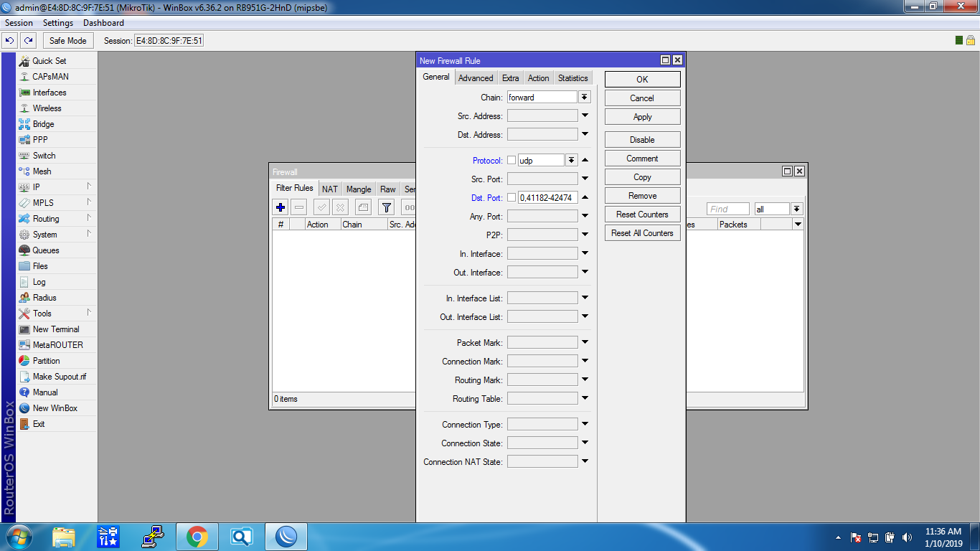The image size is (980, 551).
Task: Open a New WinBox window
Action: tap(56, 408)
